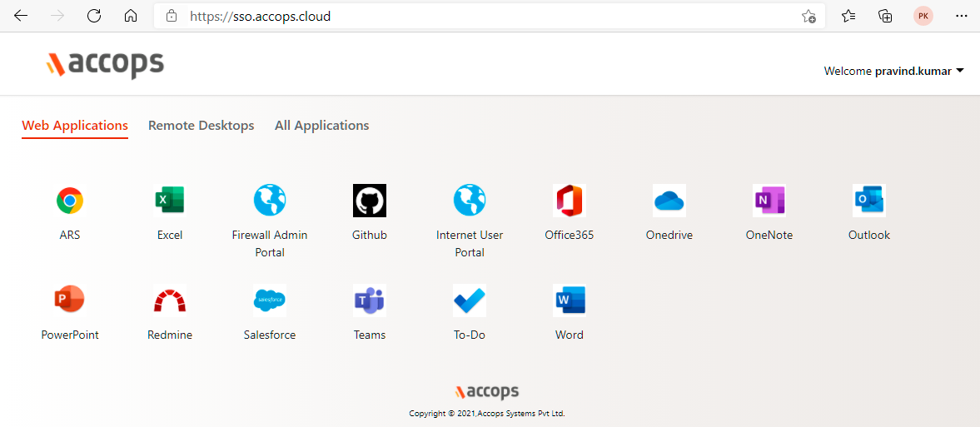Open the Outlook mail application
The width and height of the screenshot is (980, 427).
[x=869, y=201]
